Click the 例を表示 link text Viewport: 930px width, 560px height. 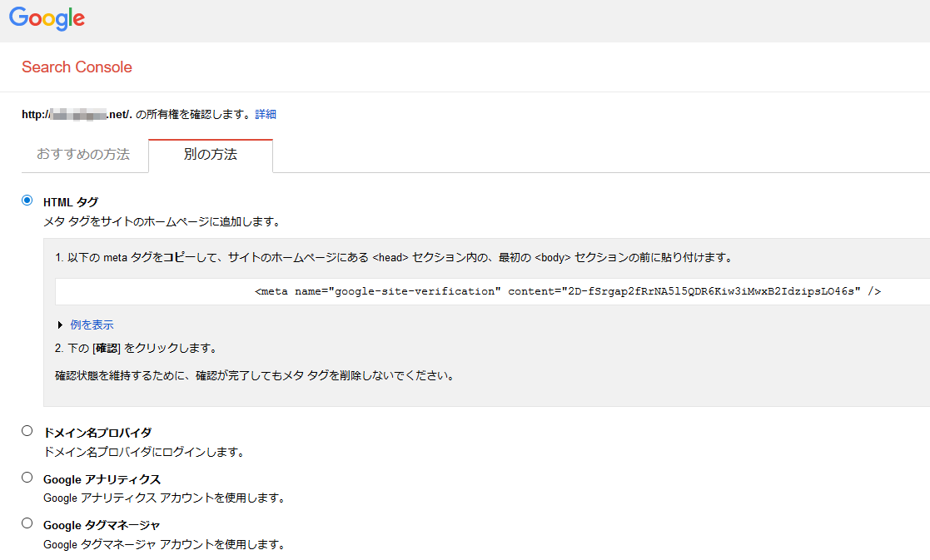[92, 325]
